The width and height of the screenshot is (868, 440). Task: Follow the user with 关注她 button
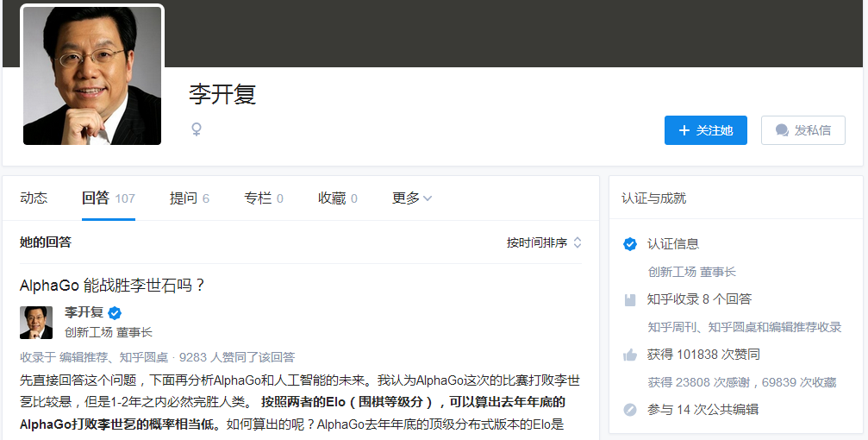click(x=706, y=130)
